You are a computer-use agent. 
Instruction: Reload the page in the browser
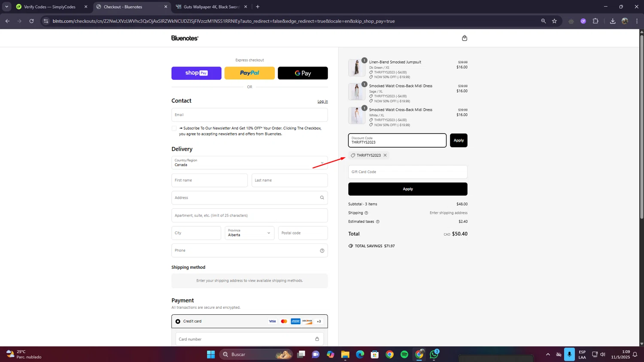tap(31, 21)
